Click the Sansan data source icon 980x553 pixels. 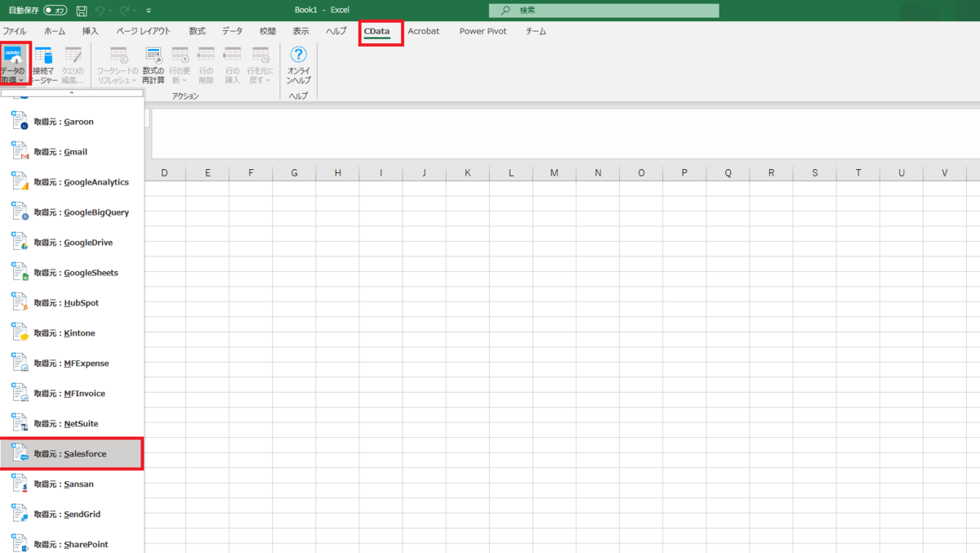click(20, 484)
